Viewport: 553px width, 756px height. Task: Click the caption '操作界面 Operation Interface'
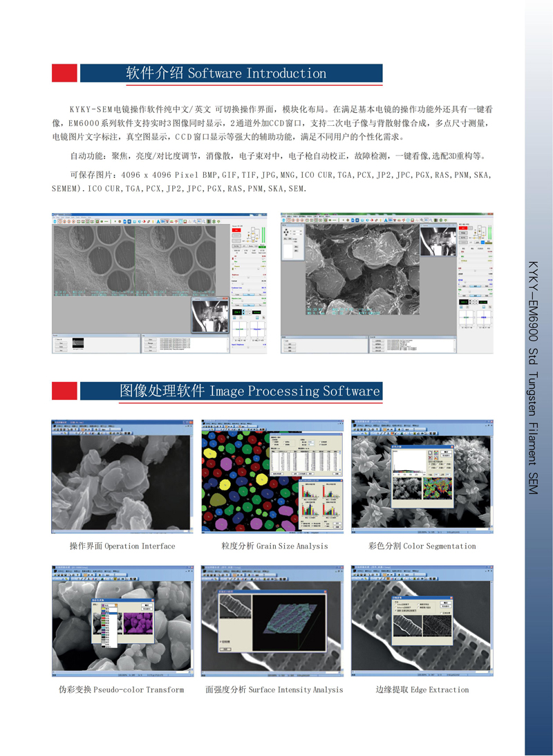tap(122, 546)
